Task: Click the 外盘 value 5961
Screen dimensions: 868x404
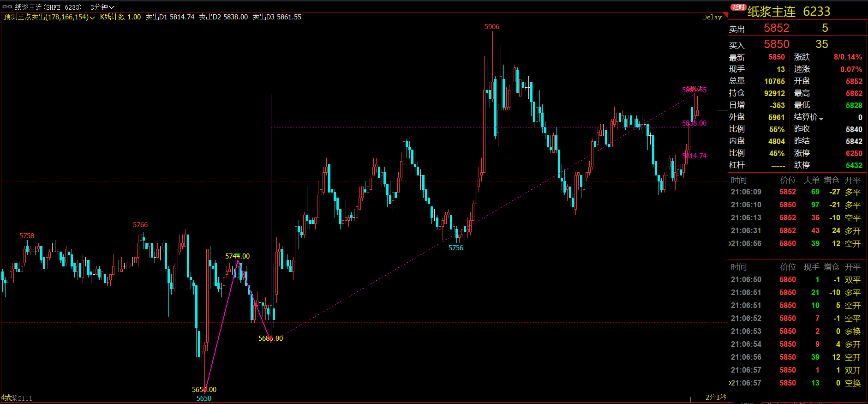Action: [x=777, y=117]
